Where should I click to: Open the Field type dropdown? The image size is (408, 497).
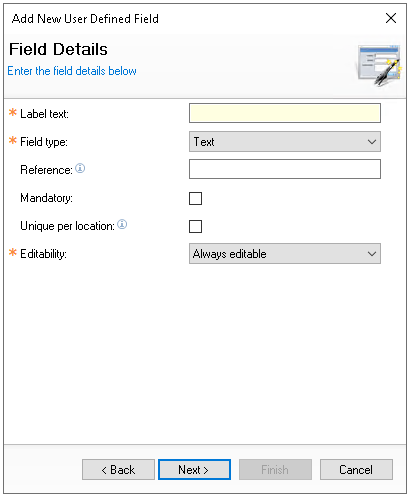click(285, 142)
